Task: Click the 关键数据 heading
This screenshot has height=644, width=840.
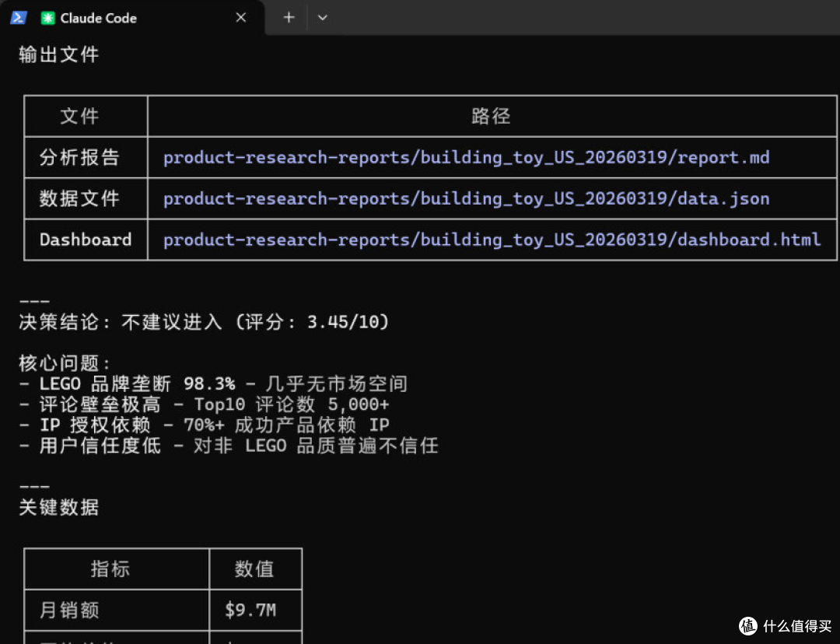Action: tap(59, 507)
